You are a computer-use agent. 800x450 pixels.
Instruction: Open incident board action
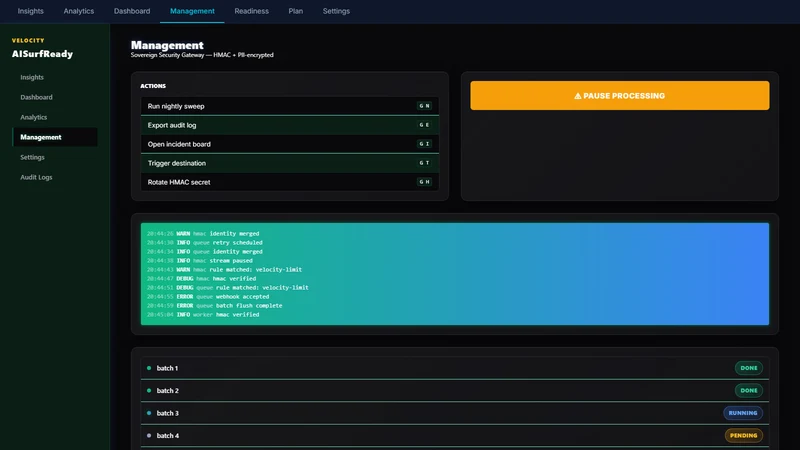click(290, 144)
